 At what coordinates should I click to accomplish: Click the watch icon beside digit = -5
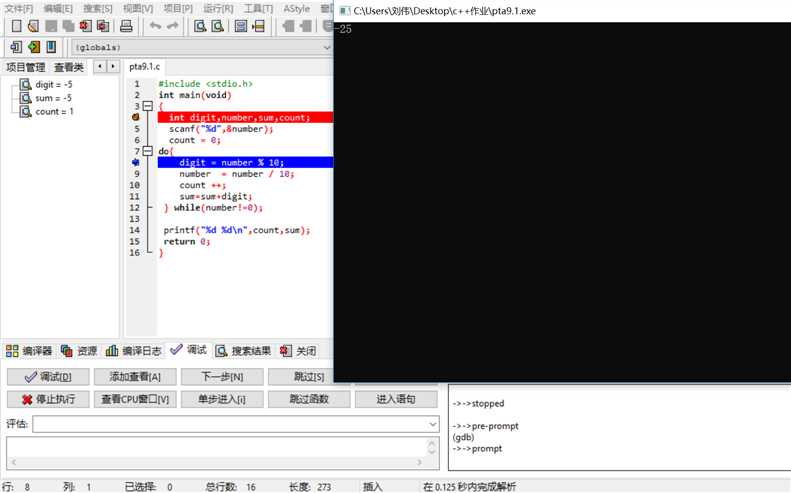(x=25, y=84)
